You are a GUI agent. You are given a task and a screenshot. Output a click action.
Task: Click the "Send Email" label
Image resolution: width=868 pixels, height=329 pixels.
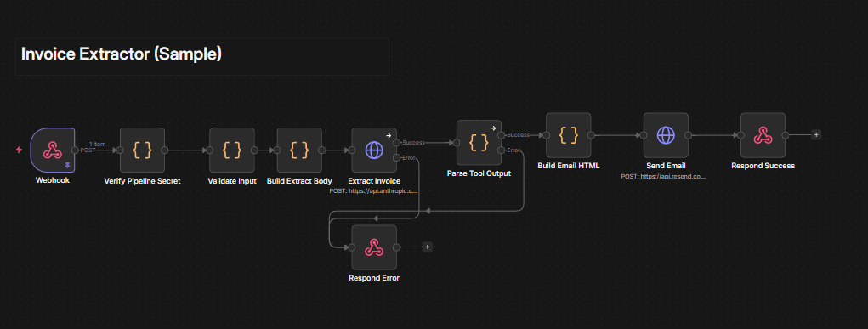(666, 166)
